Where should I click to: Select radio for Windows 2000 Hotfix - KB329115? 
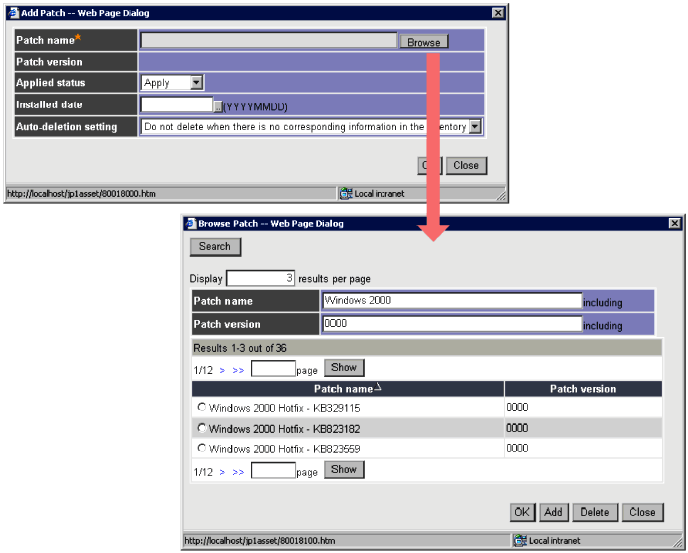coord(201,407)
